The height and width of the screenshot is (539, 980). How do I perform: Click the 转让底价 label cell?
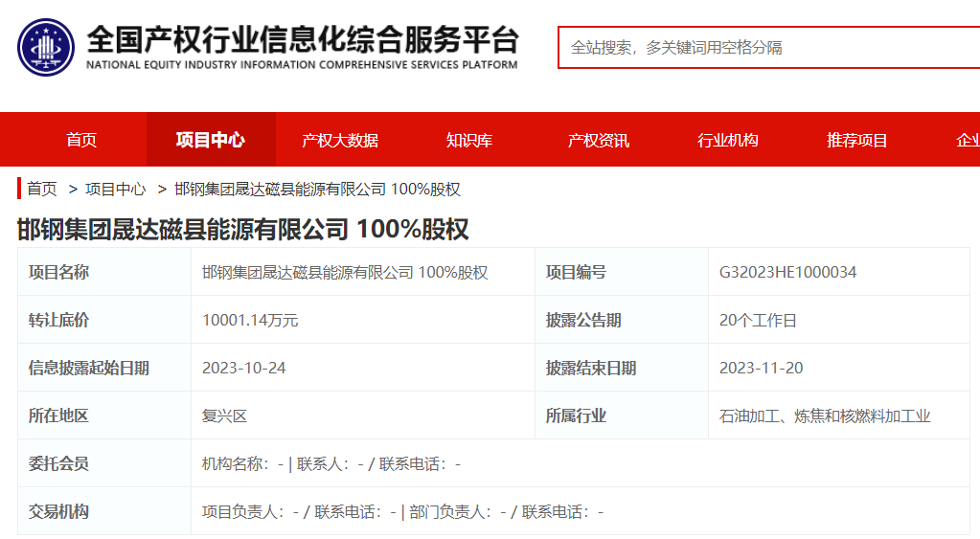(104, 320)
